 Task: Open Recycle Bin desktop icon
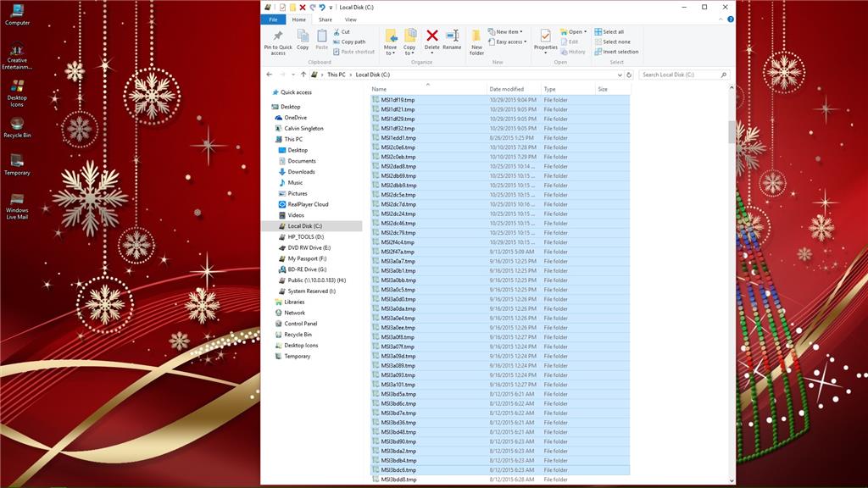(x=17, y=127)
